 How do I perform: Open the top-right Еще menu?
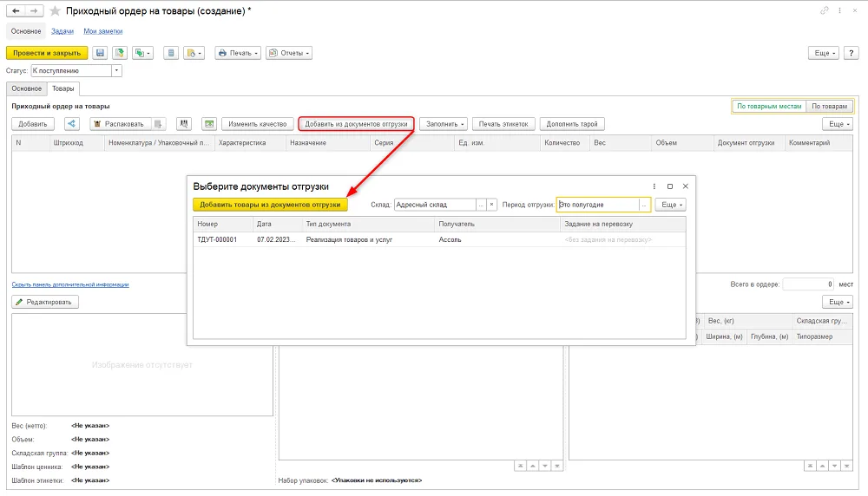point(823,53)
